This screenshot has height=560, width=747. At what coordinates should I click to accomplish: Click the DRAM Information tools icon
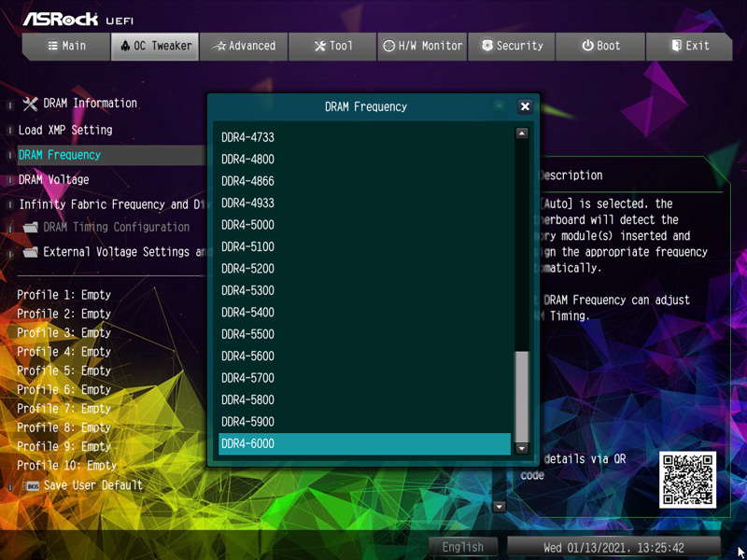pos(30,104)
